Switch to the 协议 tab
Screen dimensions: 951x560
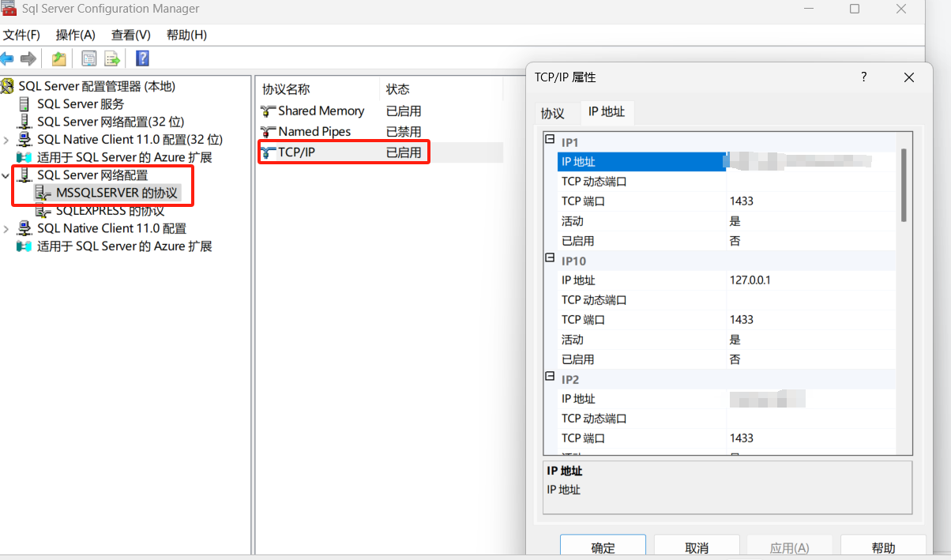[x=553, y=113]
